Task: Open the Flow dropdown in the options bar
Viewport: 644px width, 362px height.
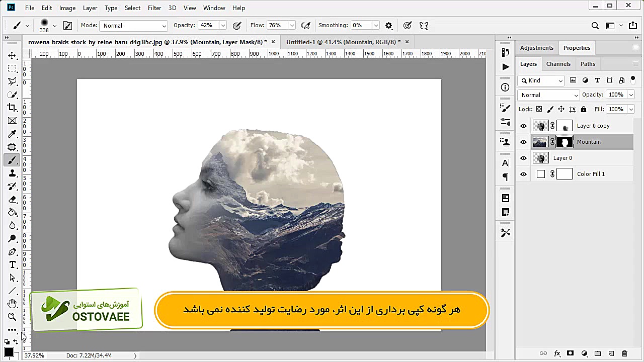Action: [292, 25]
